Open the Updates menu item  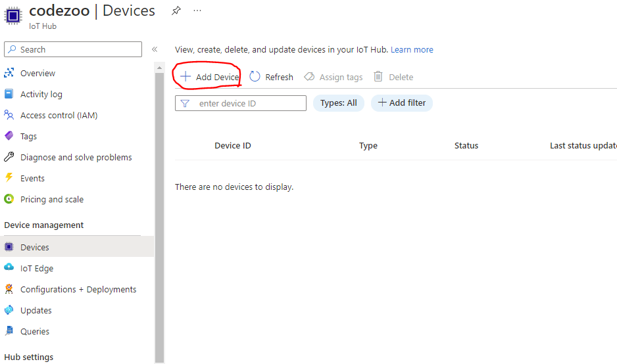coord(36,311)
